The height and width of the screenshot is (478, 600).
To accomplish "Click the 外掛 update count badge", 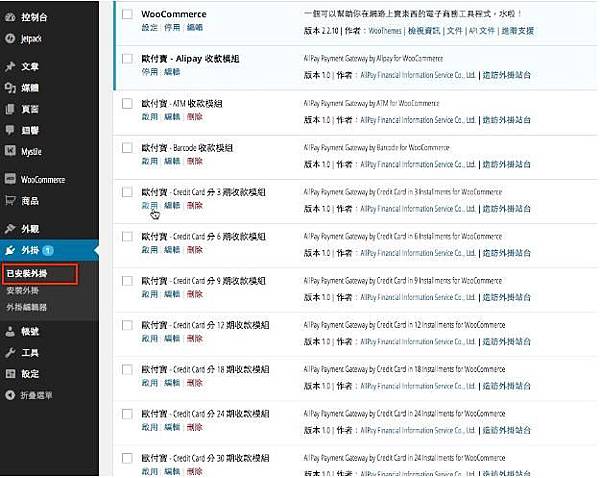I will [x=48, y=250].
